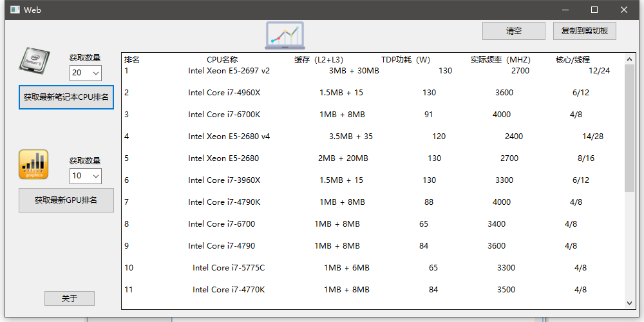Select Intel Core i7-4790K entry

point(224,202)
